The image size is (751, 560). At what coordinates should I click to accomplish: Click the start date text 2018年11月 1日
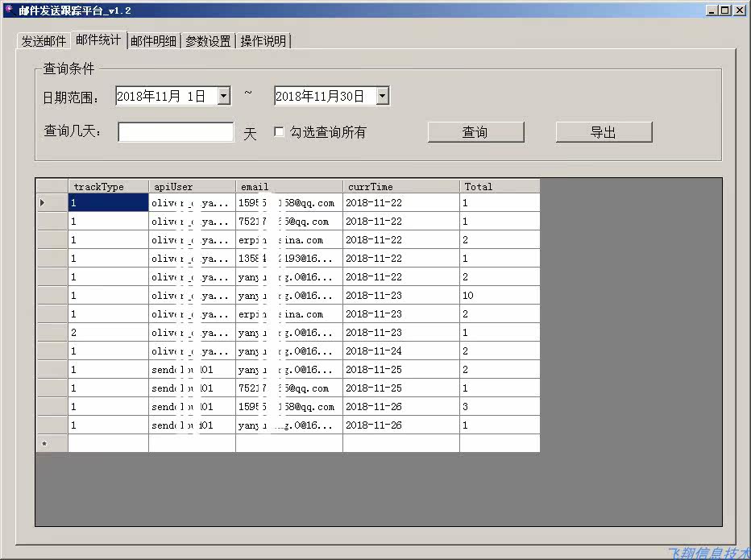coord(161,96)
